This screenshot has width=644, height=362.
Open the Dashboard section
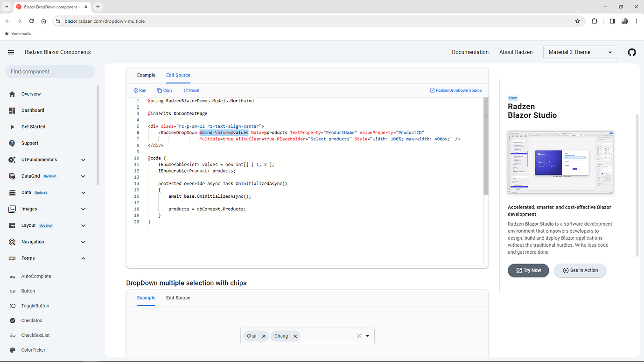(32, 110)
